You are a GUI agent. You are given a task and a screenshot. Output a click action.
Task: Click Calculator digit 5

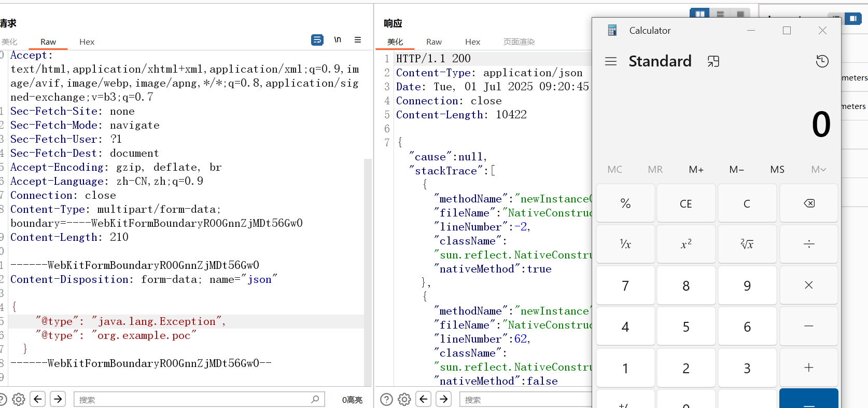[x=686, y=326]
